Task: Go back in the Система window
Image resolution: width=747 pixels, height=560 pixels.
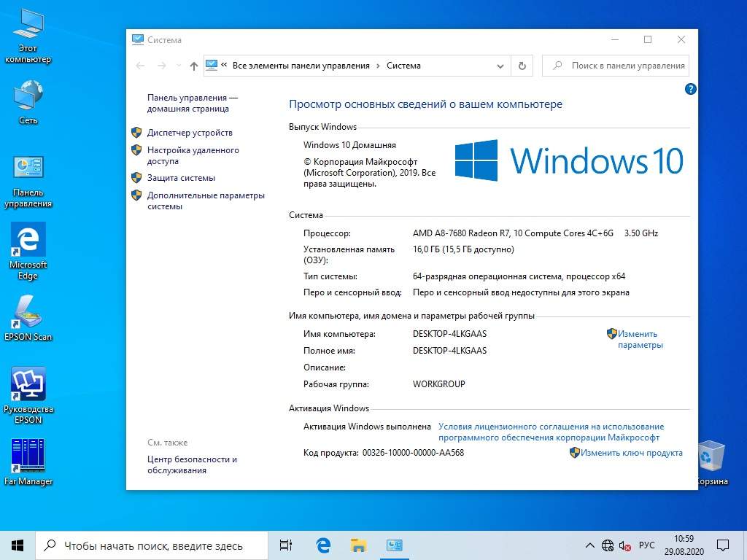Action: tap(140, 66)
